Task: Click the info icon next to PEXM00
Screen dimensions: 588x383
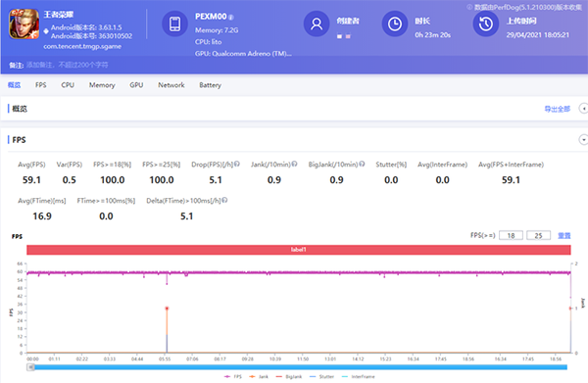Action: (x=231, y=18)
